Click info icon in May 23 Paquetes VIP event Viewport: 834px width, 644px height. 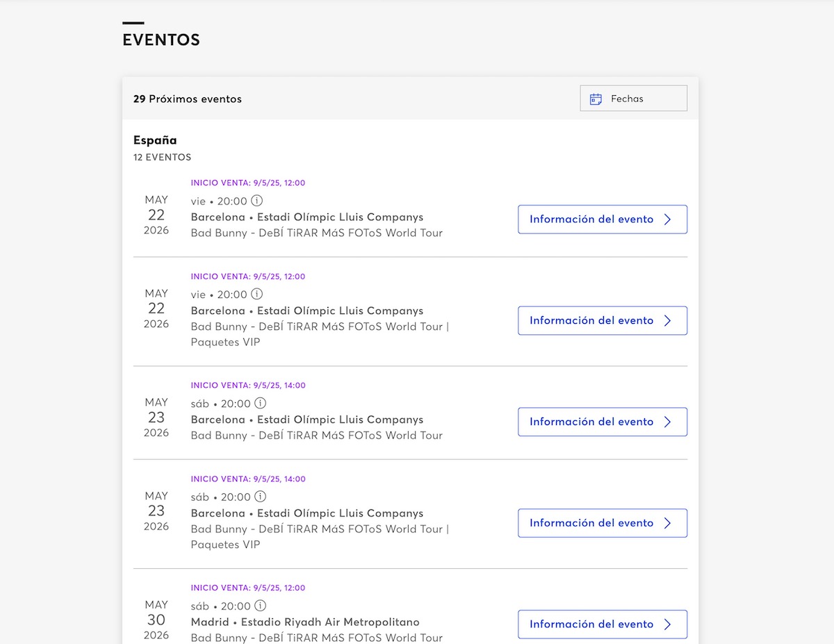(x=260, y=497)
